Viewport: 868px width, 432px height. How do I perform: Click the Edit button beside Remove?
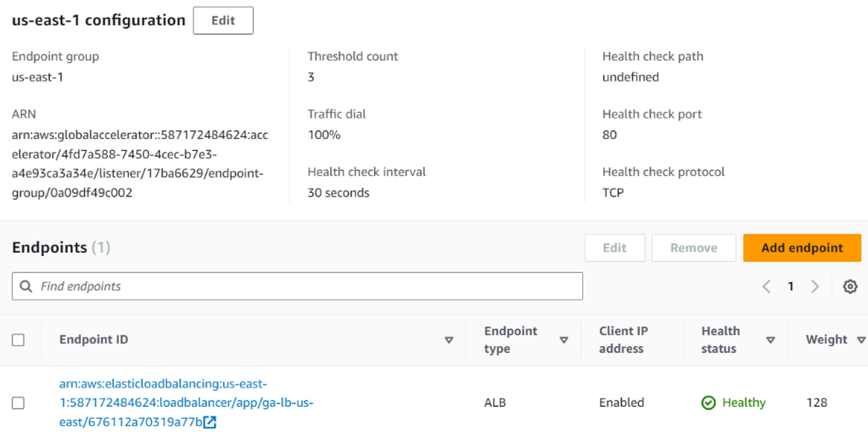tap(615, 248)
